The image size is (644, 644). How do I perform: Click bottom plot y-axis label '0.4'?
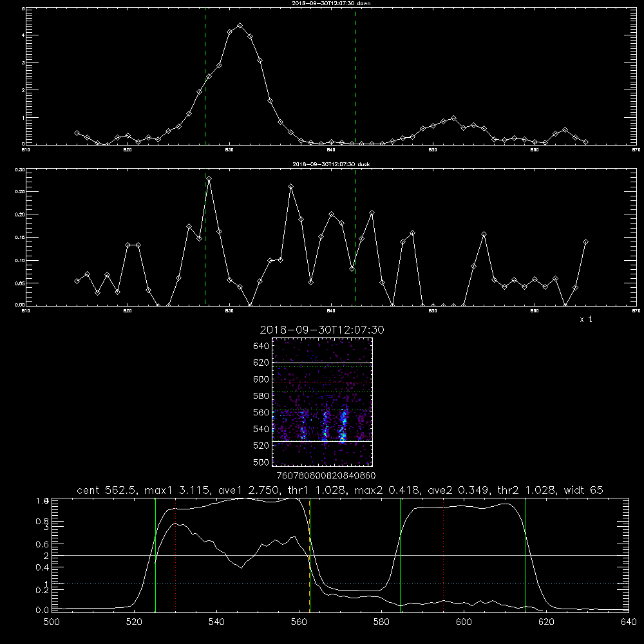point(43,567)
